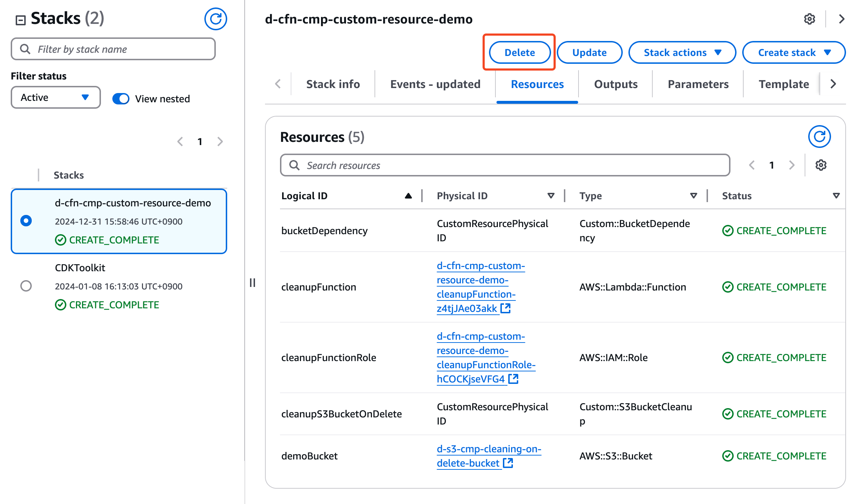Open the Template tab
Screen dimensions: 856x504
click(x=784, y=84)
